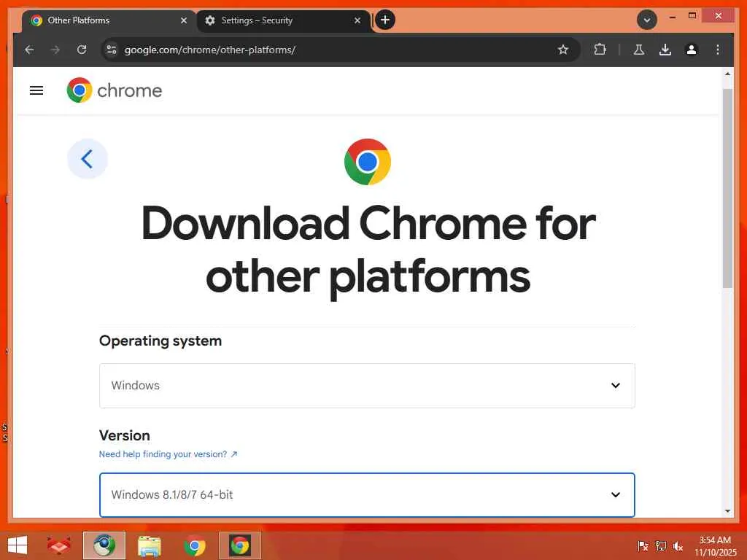
Task: Click the large Chrome logo above heading
Action: (368, 162)
